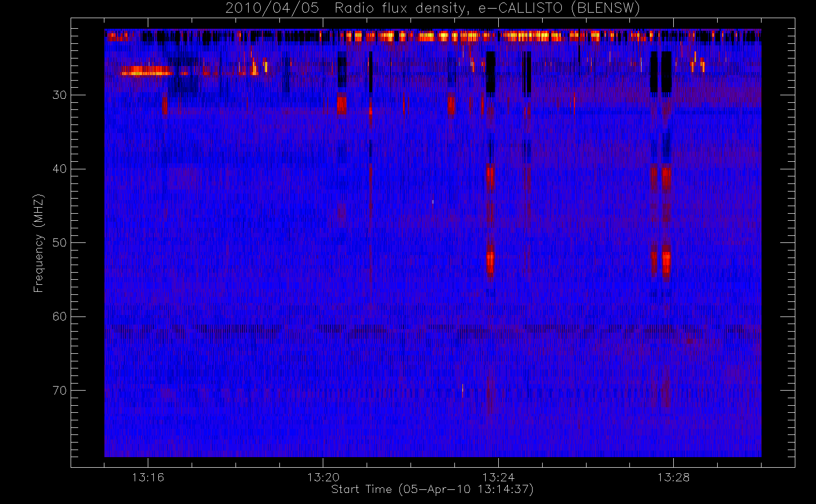
Task: Click the 30 MHz frequency tick label
Action: pyautogui.click(x=60, y=95)
